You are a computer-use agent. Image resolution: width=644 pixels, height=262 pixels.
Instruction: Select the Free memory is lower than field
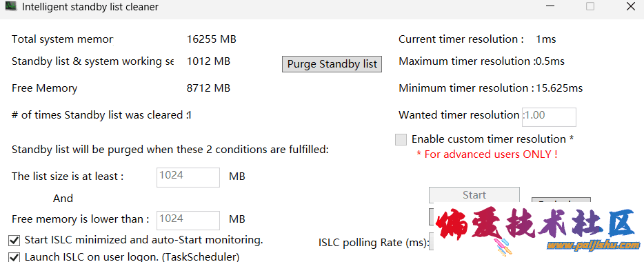coord(188,221)
